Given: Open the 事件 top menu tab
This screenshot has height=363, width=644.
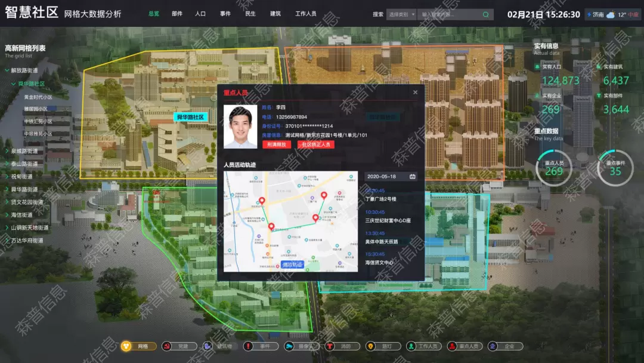Looking at the screenshot, I should pos(225,14).
